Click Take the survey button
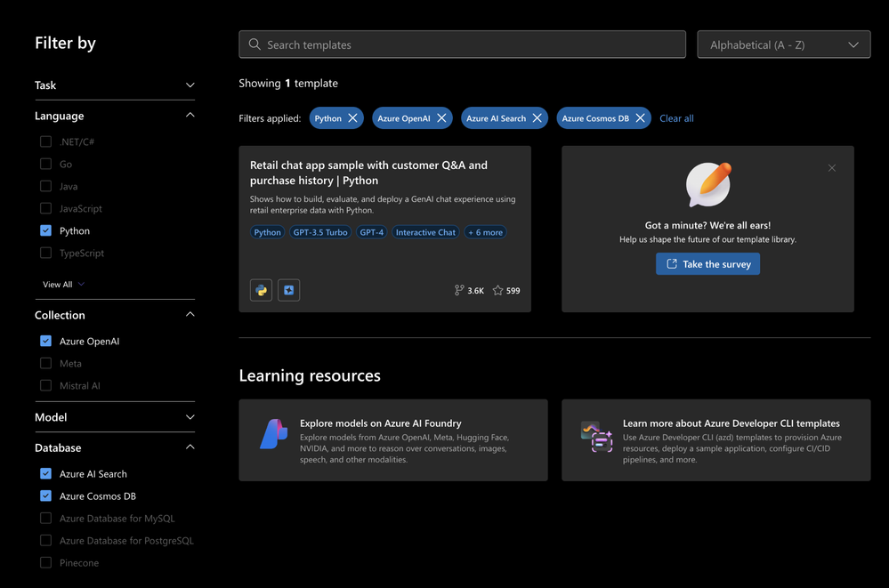The width and height of the screenshot is (889, 588). tap(707, 263)
